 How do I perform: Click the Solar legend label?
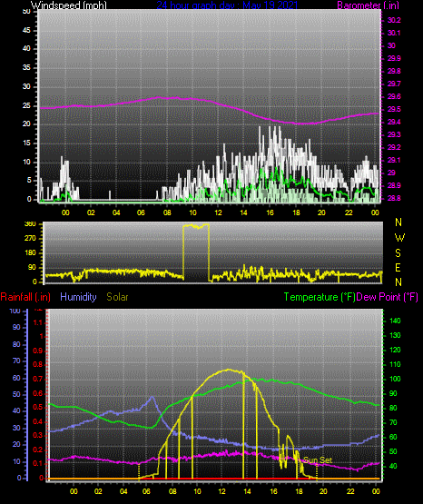[x=117, y=297]
